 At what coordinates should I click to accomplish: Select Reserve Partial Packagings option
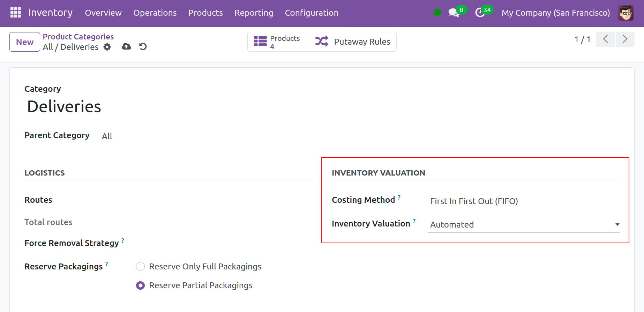tap(140, 285)
